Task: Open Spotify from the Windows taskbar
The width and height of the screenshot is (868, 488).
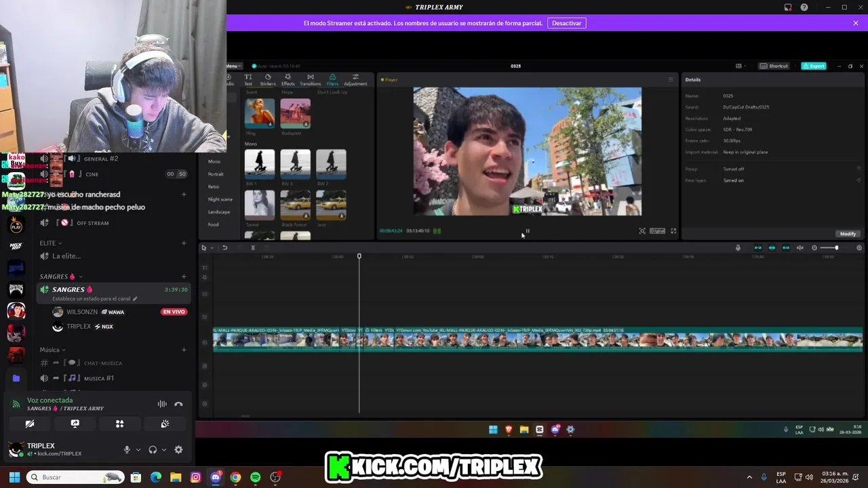Action: [255, 477]
